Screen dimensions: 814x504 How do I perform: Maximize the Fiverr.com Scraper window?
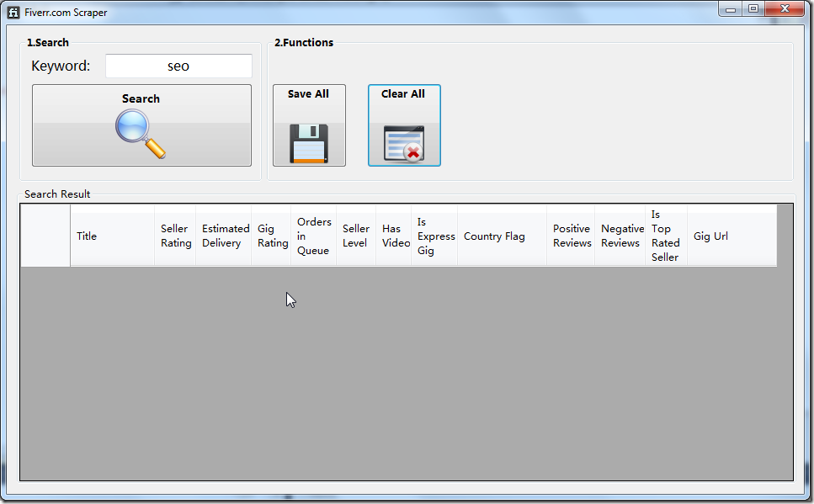coord(753,8)
